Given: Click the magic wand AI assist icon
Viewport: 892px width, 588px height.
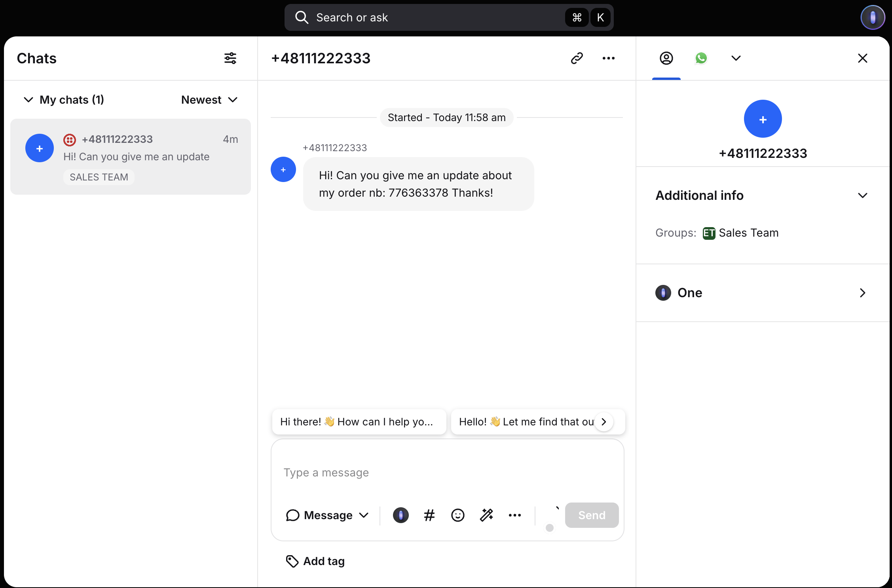Looking at the screenshot, I should [x=486, y=514].
